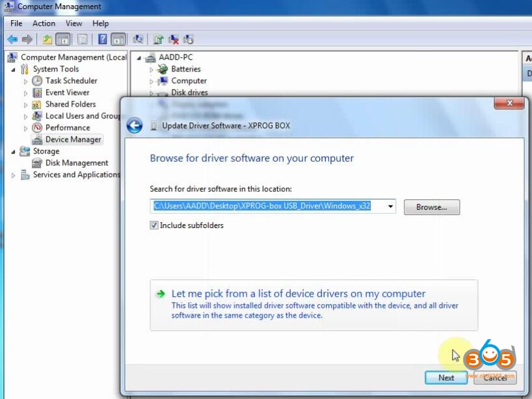Toggle Show/Hide Action Pane toolbar icon
Screen dimensions: 532x399
[118, 40]
